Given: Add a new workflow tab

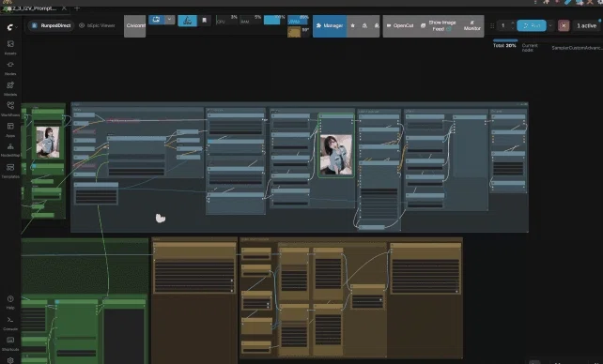Looking at the screenshot, I should coord(77,8).
